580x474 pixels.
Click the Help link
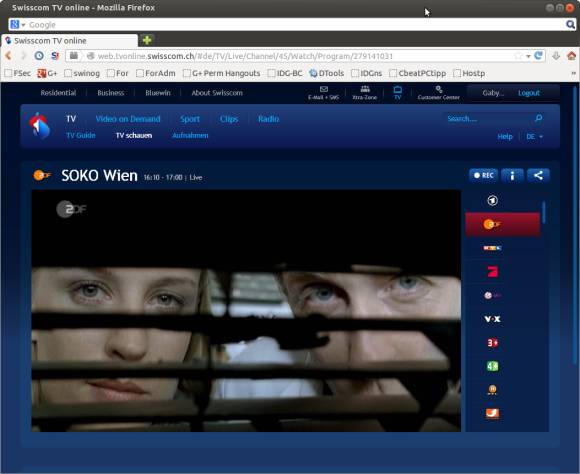[x=505, y=137]
